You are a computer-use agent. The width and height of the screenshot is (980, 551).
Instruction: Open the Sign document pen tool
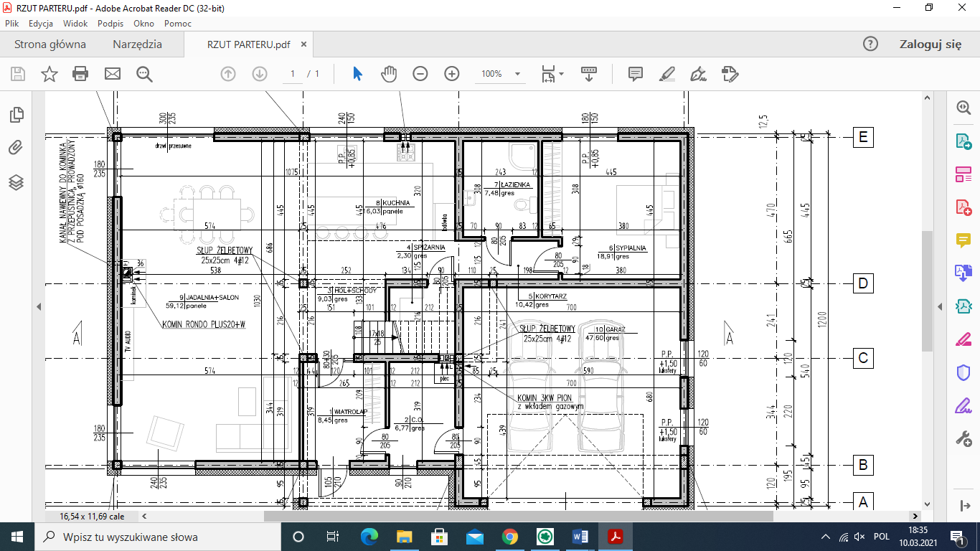click(x=698, y=74)
